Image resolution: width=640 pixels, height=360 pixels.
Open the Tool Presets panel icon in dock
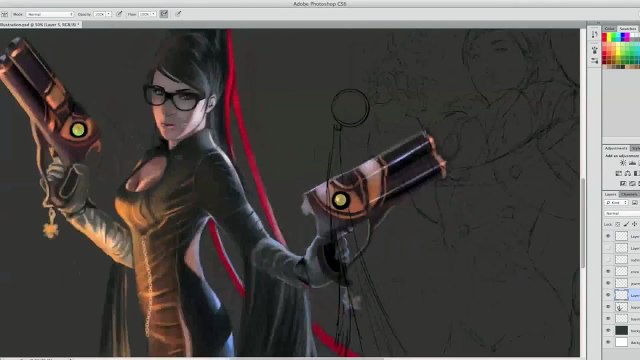coord(594,61)
